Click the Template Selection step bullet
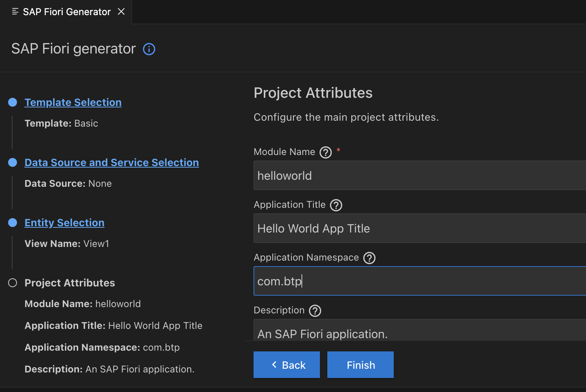This screenshot has height=392, width=586. click(x=13, y=102)
